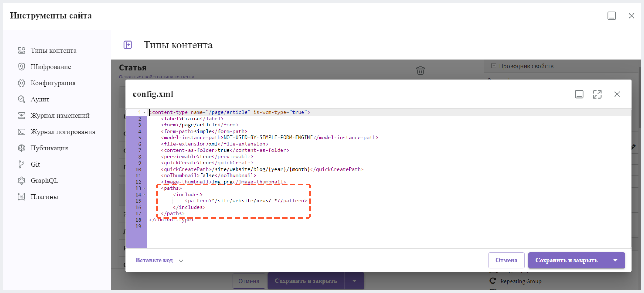Fold the includes block on line 14
The image size is (644, 293).
[x=144, y=195]
